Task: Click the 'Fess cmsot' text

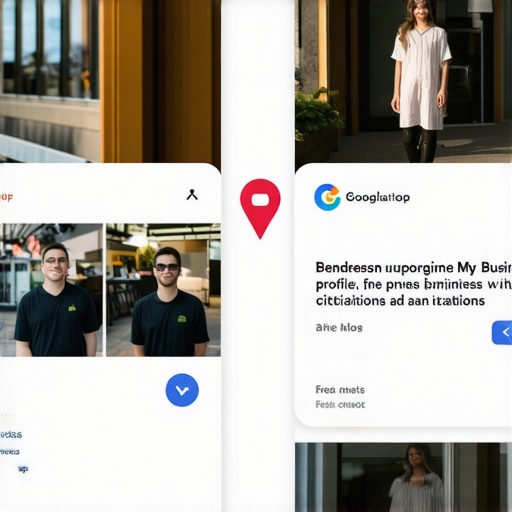Action: (340, 405)
